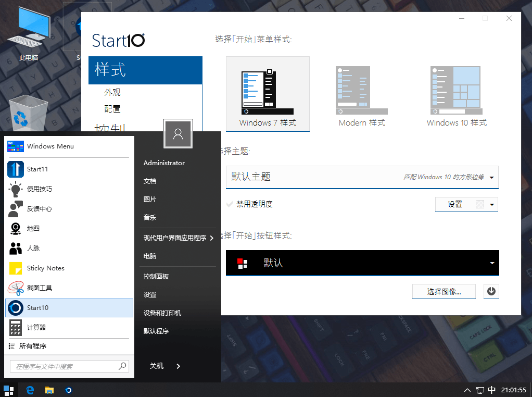Click 选择图像... button
Screen dimensions: 532x397
click(444, 291)
